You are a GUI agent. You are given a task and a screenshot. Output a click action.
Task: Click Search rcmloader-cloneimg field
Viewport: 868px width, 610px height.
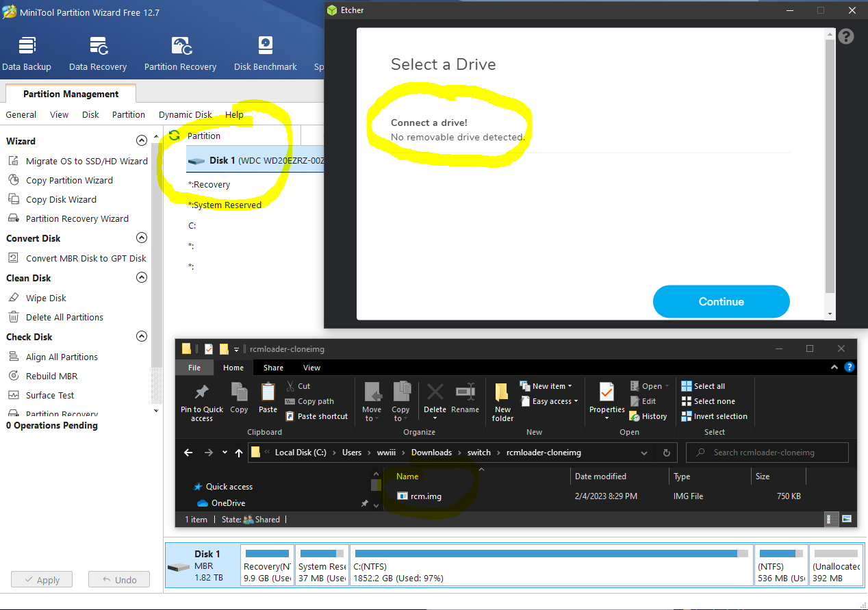coord(767,453)
